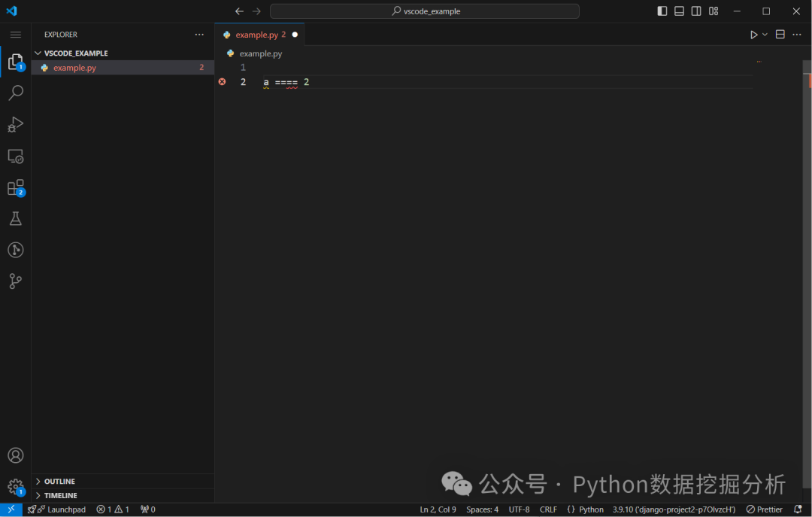Click the error marker on line 2
812x517 pixels.
point(222,81)
